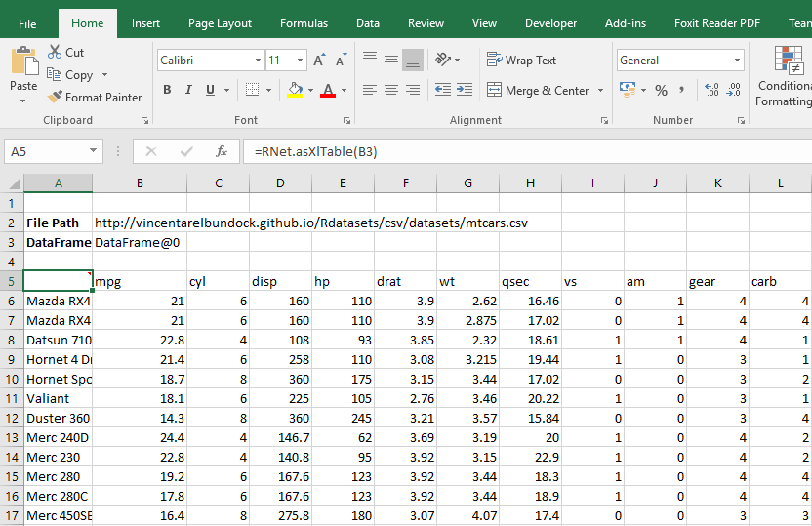Click the Name Box showing A5
The image size is (812, 526).
point(46,152)
